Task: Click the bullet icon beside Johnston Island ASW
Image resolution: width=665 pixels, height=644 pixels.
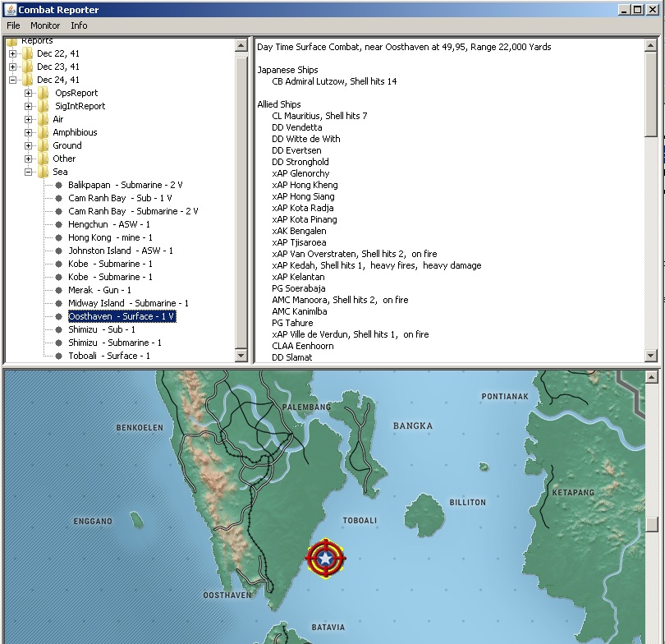Action: pos(59,251)
